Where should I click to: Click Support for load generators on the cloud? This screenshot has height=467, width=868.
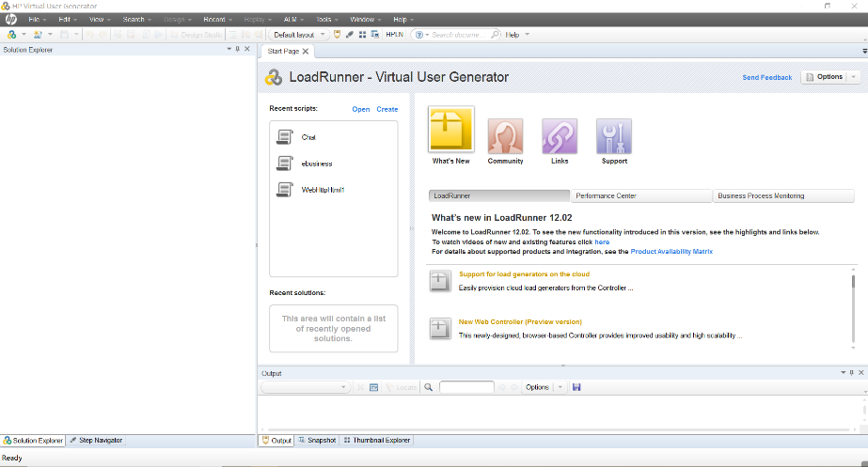click(x=524, y=273)
